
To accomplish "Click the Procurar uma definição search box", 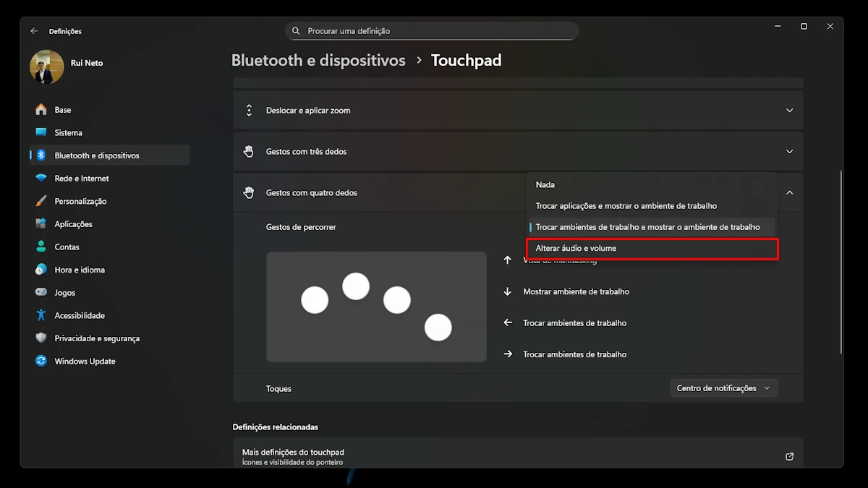I will pyautogui.click(x=434, y=31).
